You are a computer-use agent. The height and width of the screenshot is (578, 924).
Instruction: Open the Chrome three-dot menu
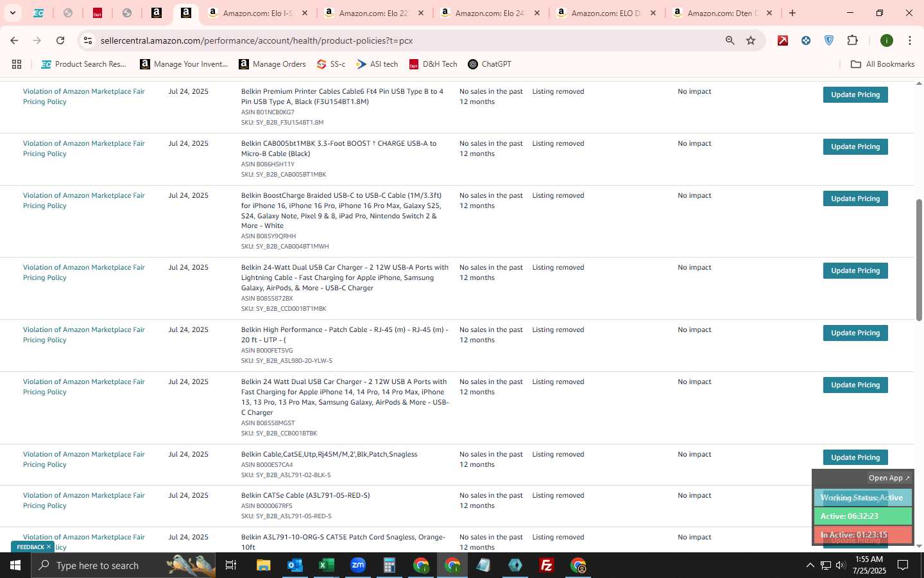point(909,40)
